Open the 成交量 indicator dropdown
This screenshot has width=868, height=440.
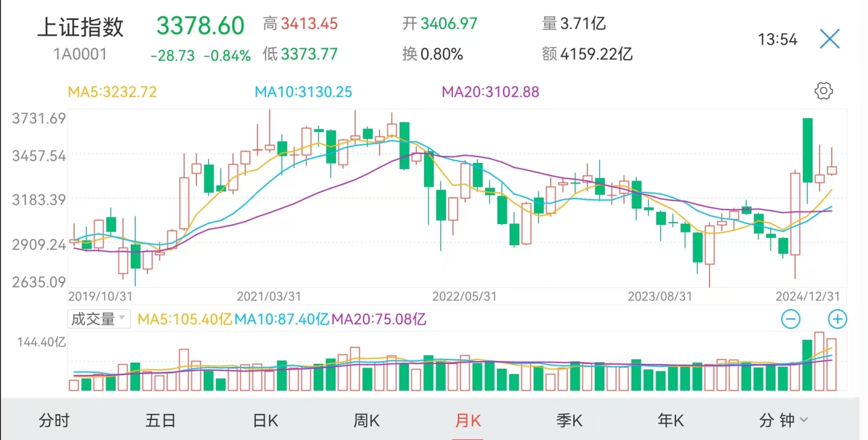coord(99,319)
